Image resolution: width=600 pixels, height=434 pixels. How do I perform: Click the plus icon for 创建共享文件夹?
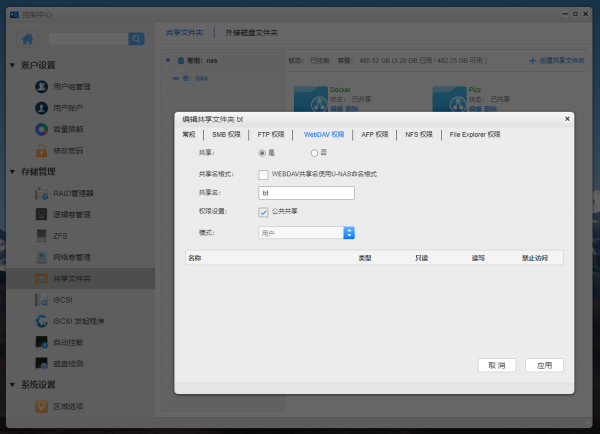(x=532, y=60)
